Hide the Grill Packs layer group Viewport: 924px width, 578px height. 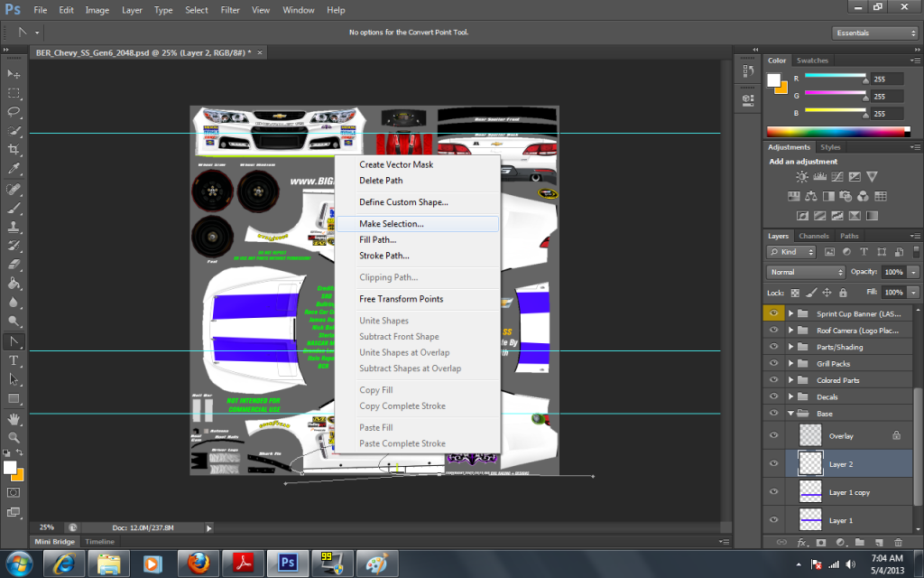[773, 363]
